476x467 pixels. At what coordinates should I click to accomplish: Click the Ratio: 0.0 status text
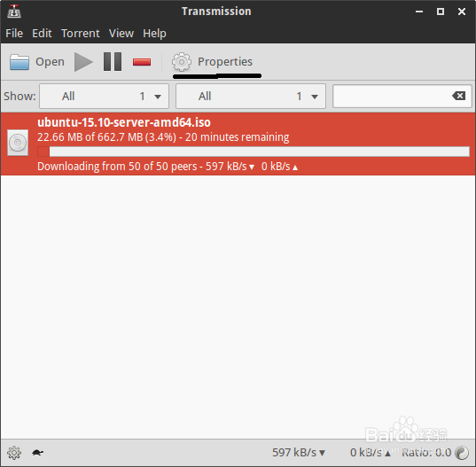pyautogui.click(x=426, y=453)
